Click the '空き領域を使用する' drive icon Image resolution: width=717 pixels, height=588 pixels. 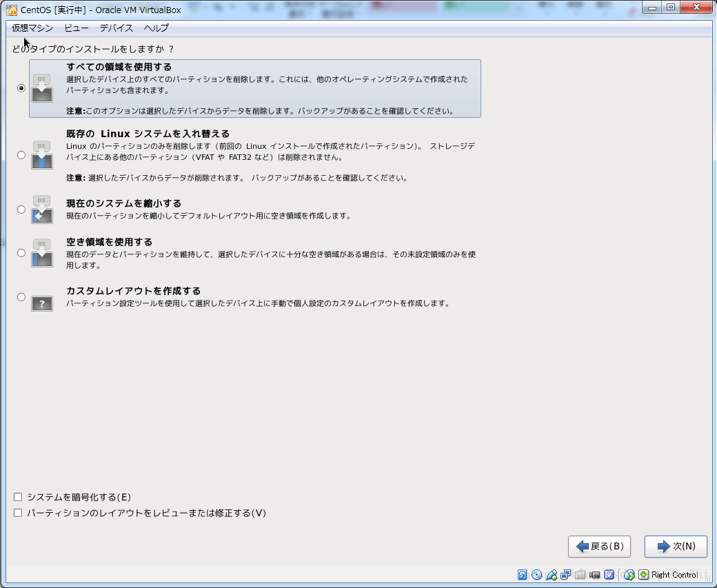tap(42, 253)
